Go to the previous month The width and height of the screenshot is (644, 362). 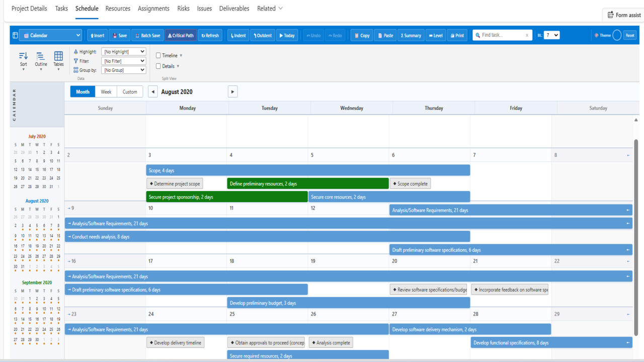coord(153,92)
